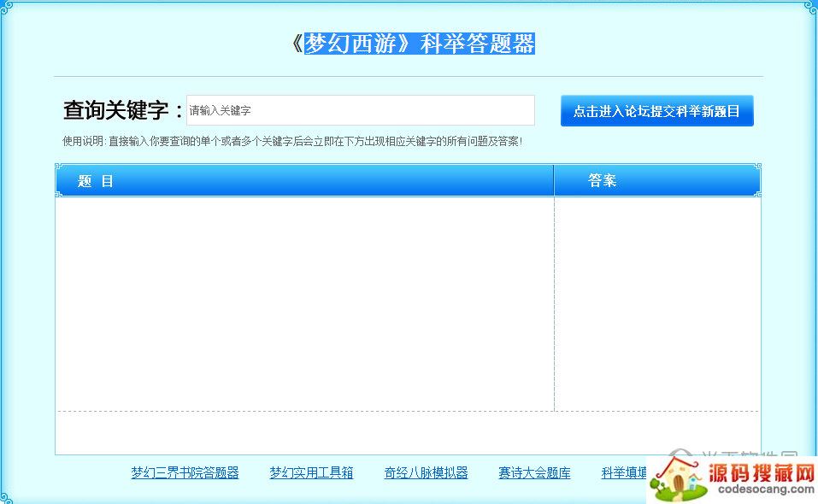Screen dimensions: 818x504
Task: Open the 梦幻三界书院答题器 link
Action: pos(185,472)
